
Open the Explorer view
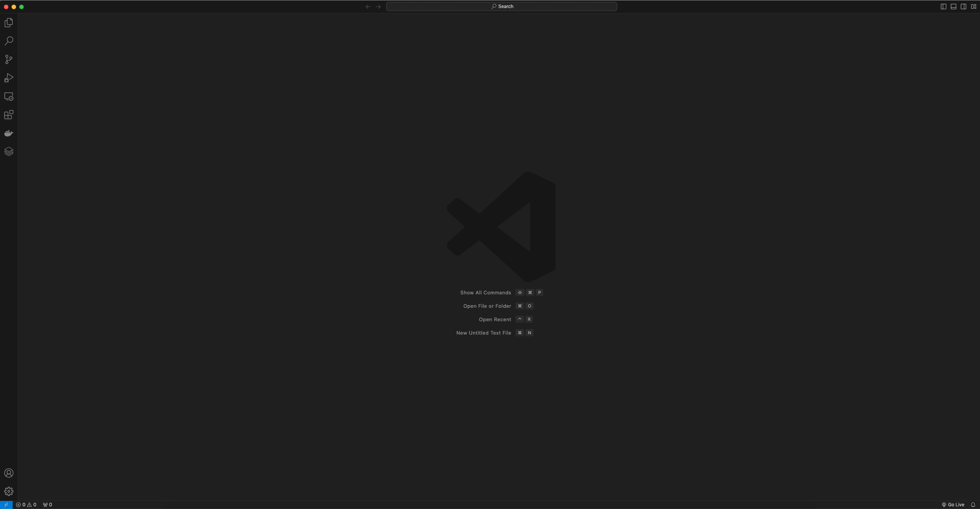(9, 23)
